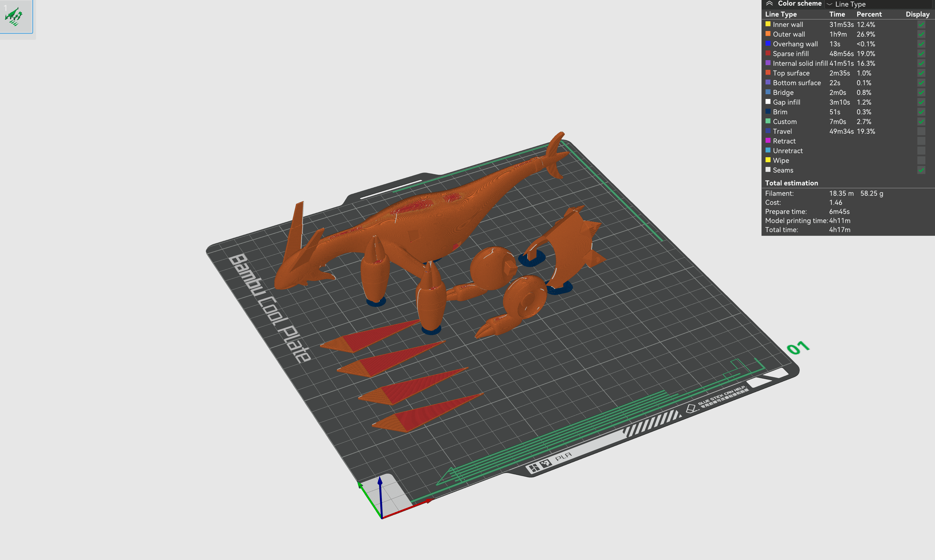Screen dimensions: 935x560
Task: Click the orange Outer wall color swatch
Action: click(768, 34)
